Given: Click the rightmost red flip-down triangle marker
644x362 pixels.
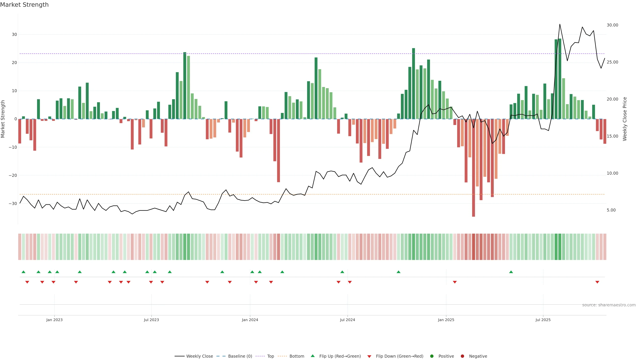Looking at the screenshot, I should [597, 282].
